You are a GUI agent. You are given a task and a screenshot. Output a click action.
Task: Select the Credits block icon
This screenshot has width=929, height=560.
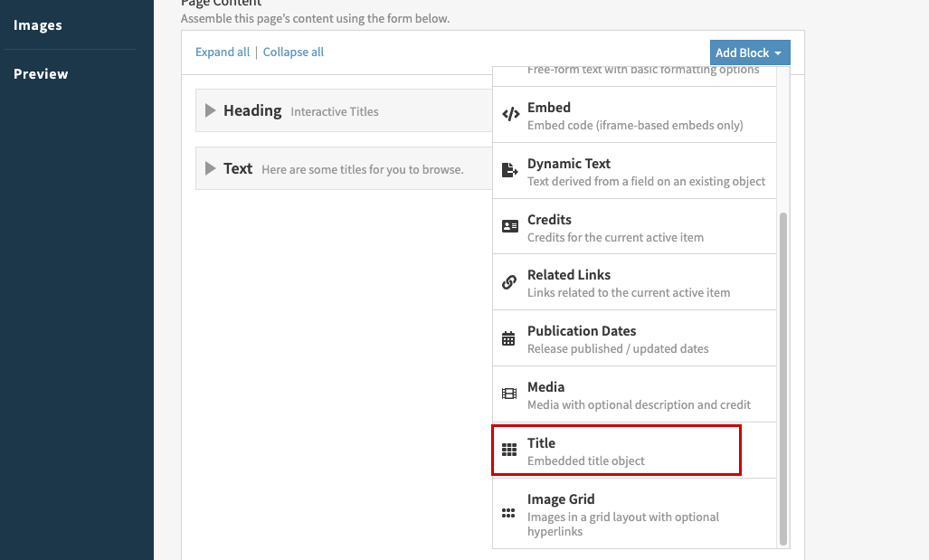[x=509, y=227]
